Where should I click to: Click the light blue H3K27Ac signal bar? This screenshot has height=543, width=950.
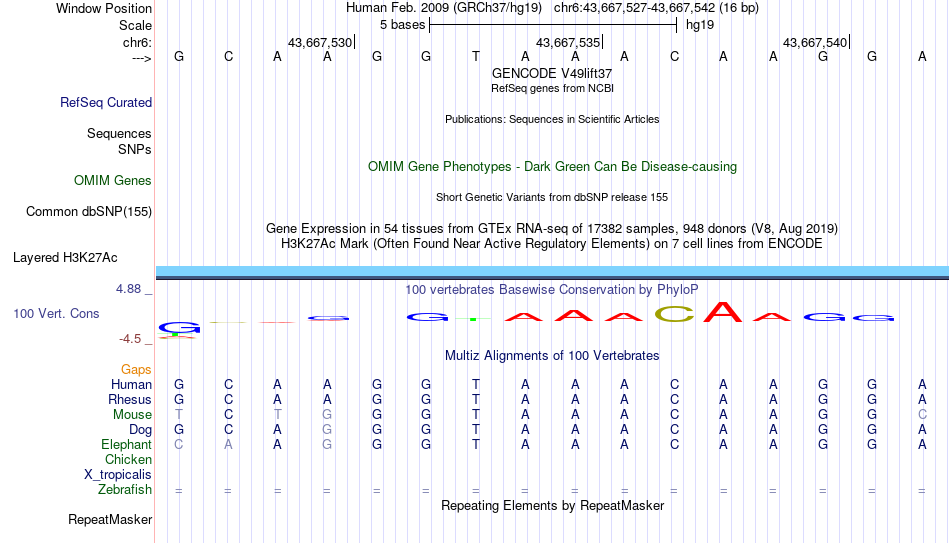pyautogui.click(x=552, y=271)
